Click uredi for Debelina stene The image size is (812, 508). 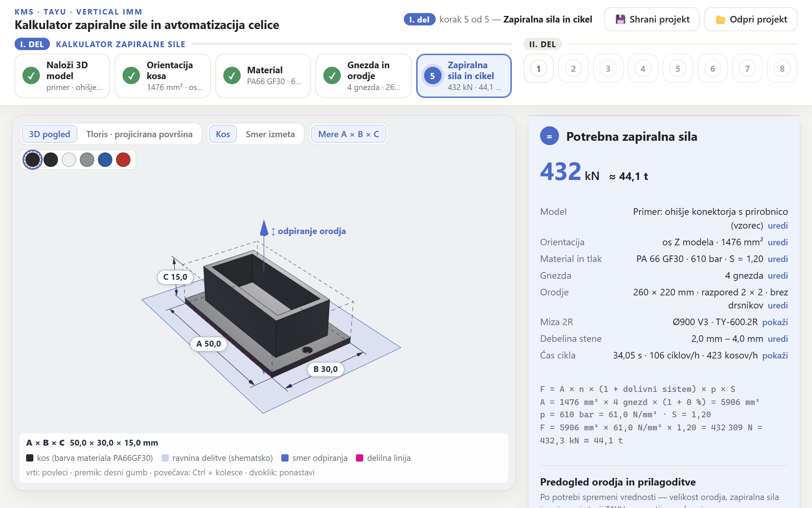pos(778,339)
